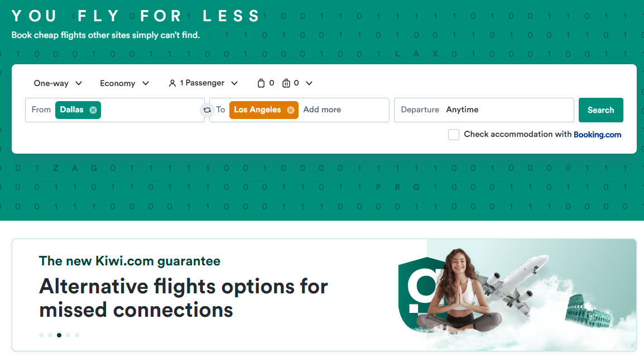Go to first carousel slide dot

(x=41, y=335)
